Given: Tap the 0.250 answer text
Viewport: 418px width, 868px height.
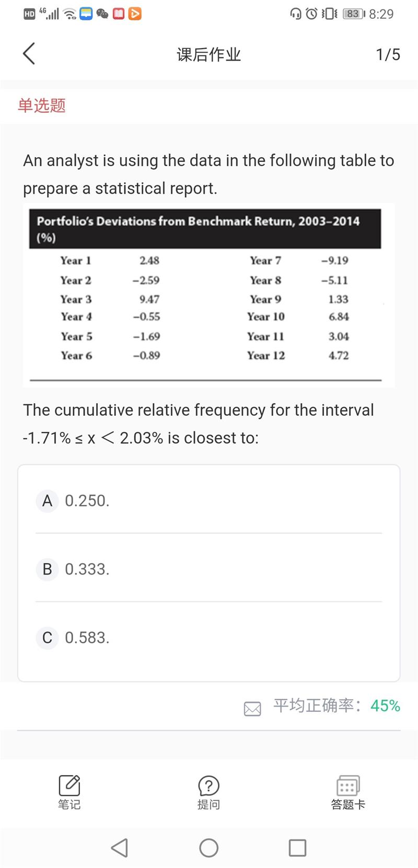Looking at the screenshot, I should [87, 501].
